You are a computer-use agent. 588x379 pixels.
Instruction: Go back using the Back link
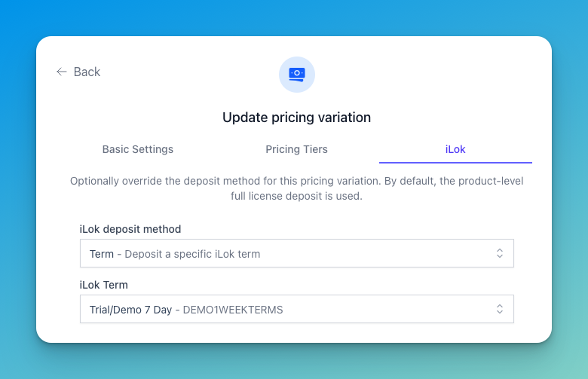point(78,72)
